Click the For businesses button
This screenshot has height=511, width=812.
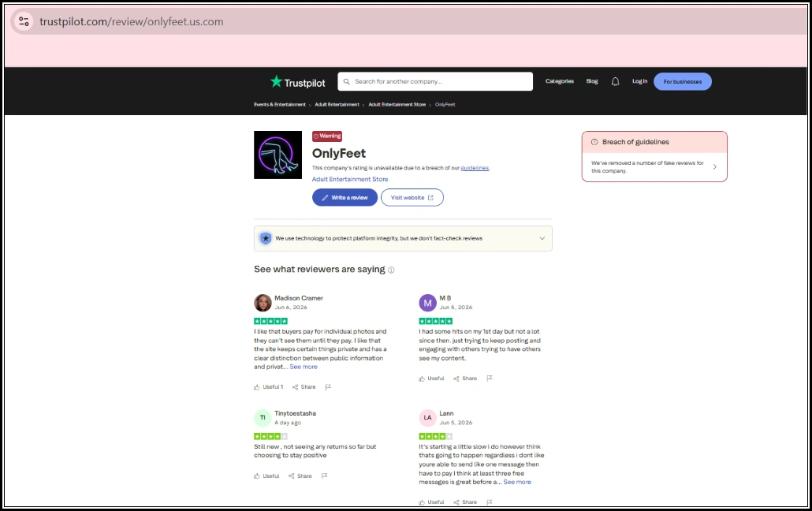[x=683, y=81]
